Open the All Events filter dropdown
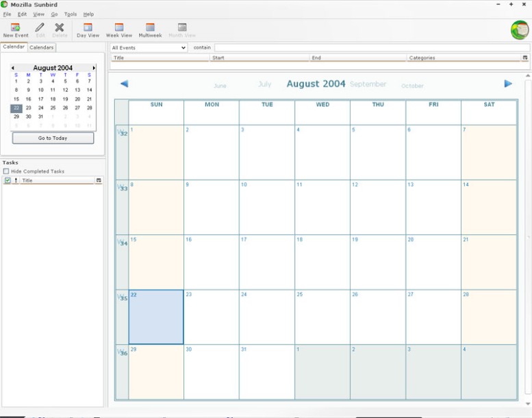This screenshot has width=532, height=418. (x=149, y=48)
